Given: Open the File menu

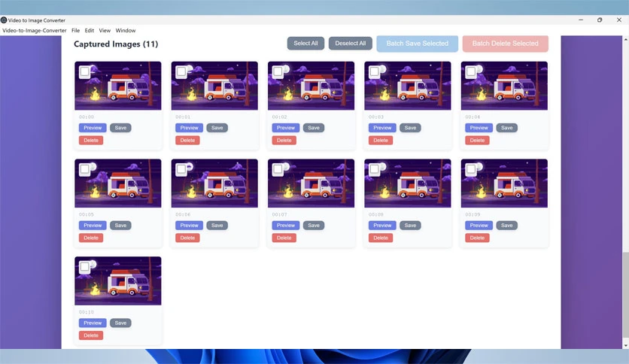Looking at the screenshot, I should (x=75, y=31).
